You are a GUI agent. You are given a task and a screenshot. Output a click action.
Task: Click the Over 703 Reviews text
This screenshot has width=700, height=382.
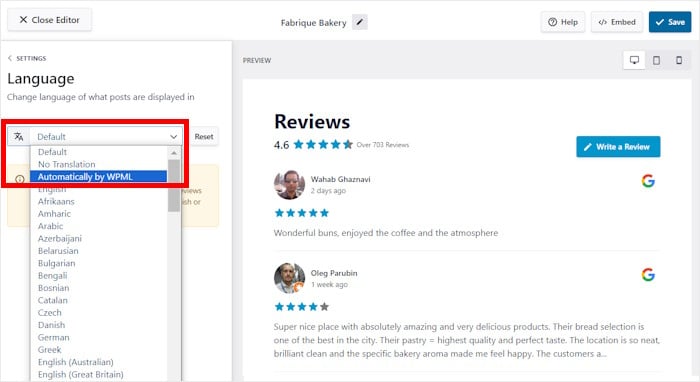tap(383, 145)
